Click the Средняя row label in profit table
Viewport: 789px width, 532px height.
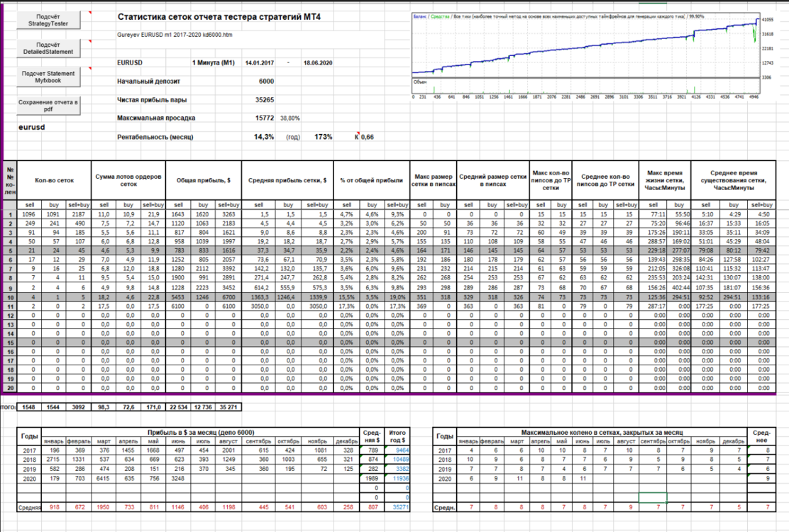(29, 508)
